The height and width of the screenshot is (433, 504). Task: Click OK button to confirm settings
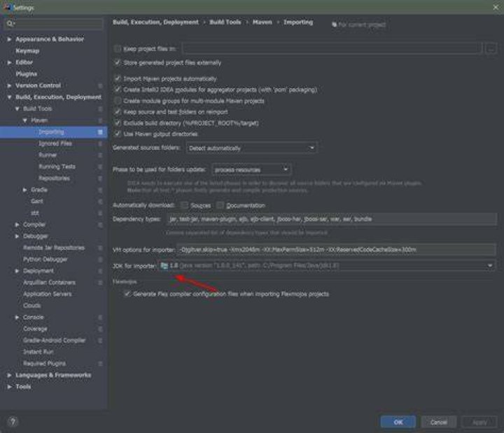(x=398, y=422)
